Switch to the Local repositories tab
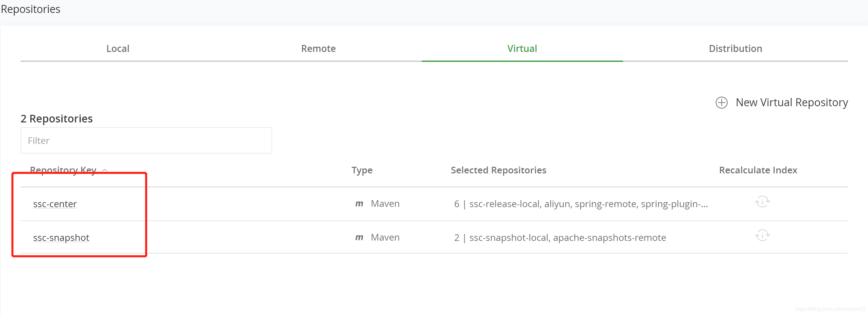The width and height of the screenshot is (868, 315). click(118, 49)
